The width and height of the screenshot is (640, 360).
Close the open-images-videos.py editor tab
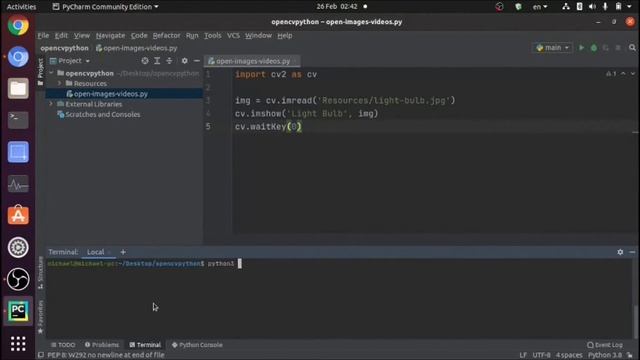(x=295, y=61)
